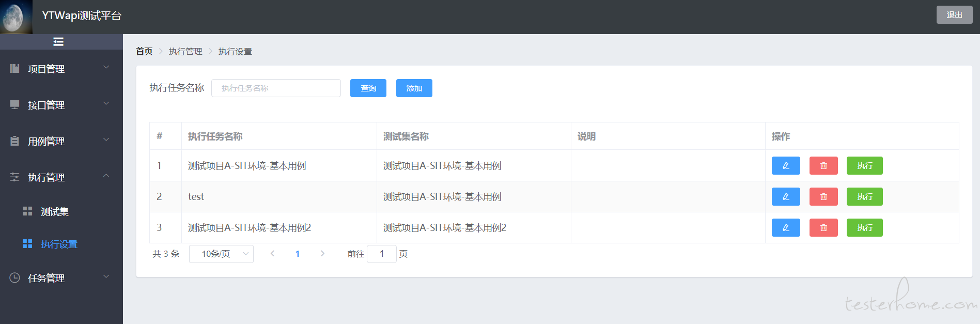Focus the 执行任务名称 search input
The height and width of the screenshot is (324, 980).
276,88
